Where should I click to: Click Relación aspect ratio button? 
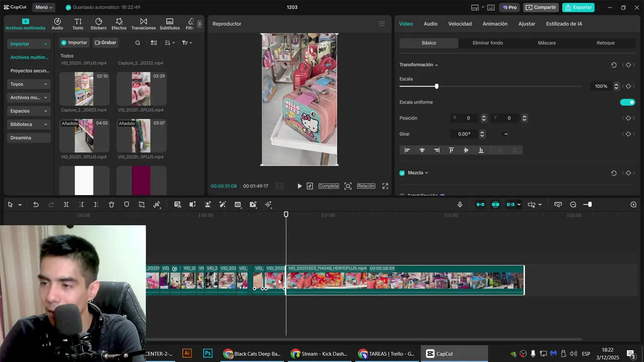[x=366, y=186]
